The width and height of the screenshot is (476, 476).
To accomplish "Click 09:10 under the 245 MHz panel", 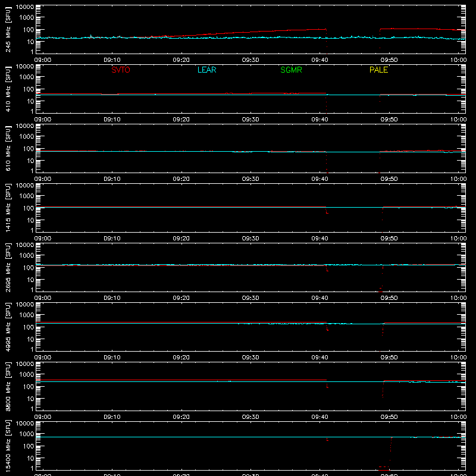I will pyautogui.click(x=112, y=60).
